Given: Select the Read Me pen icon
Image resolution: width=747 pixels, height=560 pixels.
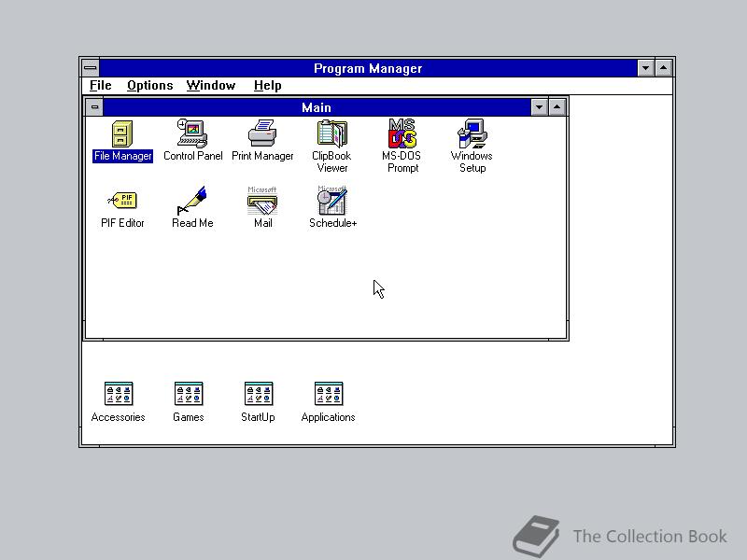Looking at the screenshot, I should click(x=192, y=201).
